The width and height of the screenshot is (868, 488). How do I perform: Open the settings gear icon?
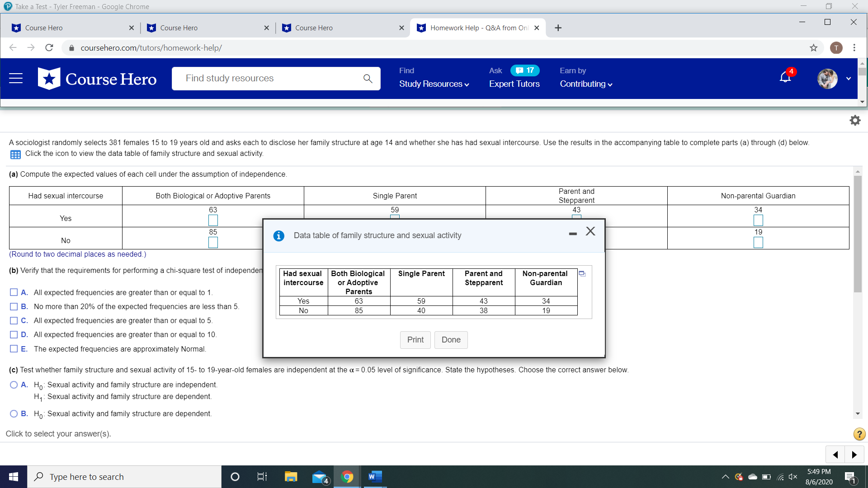pos(855,120)
